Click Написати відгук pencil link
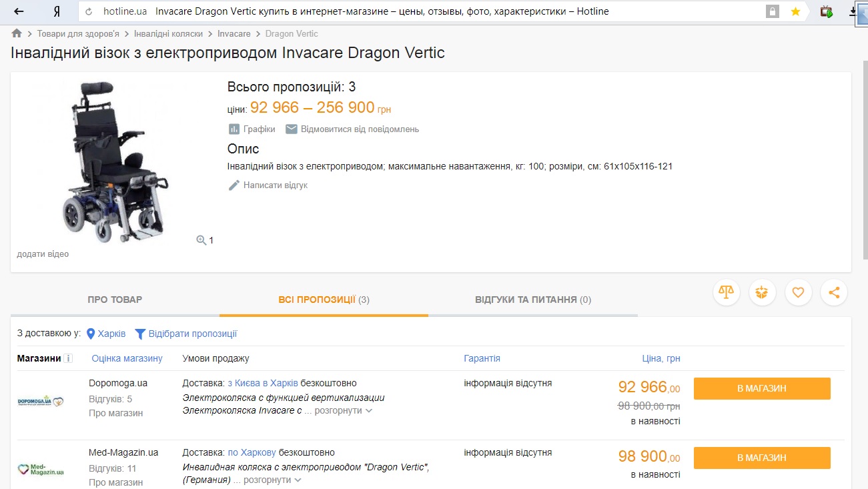The height and width of the screenshot is (489, 868). (268, 185)
